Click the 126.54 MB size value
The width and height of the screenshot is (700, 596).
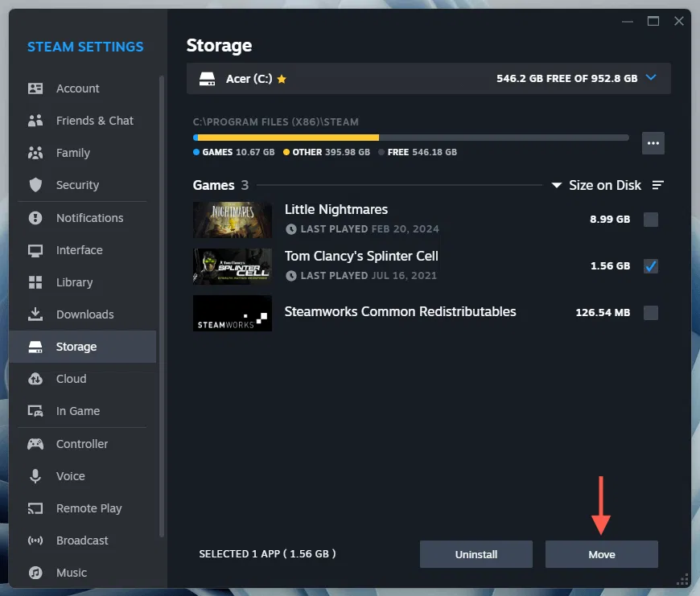click(x=603, y=312)
